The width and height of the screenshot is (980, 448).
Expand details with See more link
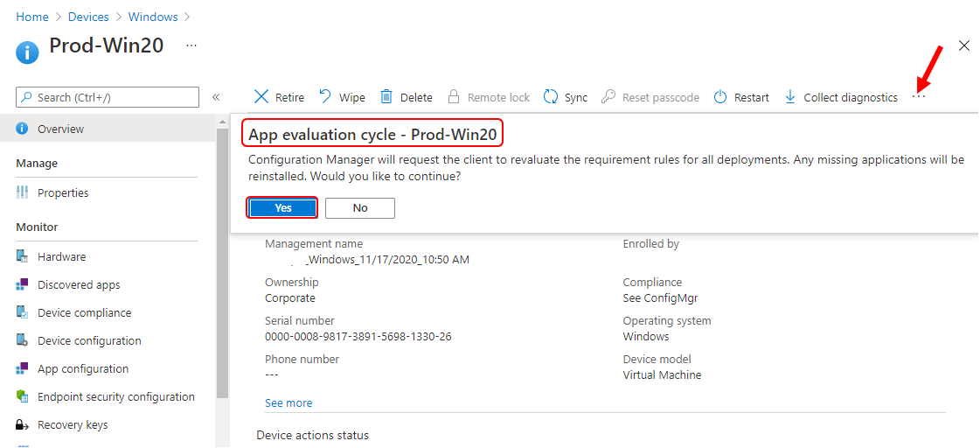tap(288, 403)
